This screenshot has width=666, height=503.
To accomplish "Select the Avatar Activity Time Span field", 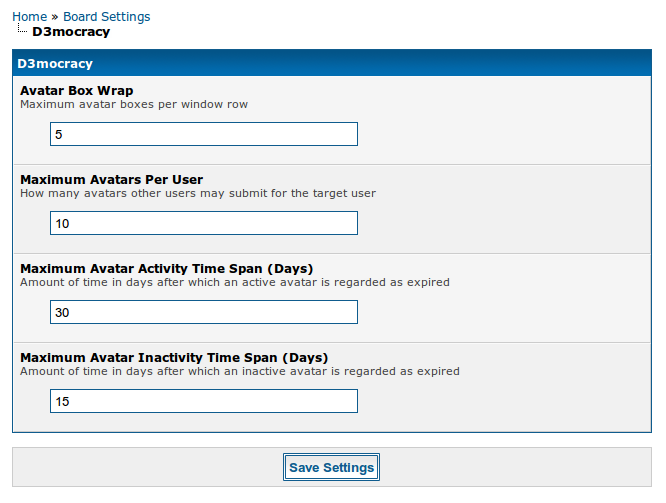I will point(203,312).
